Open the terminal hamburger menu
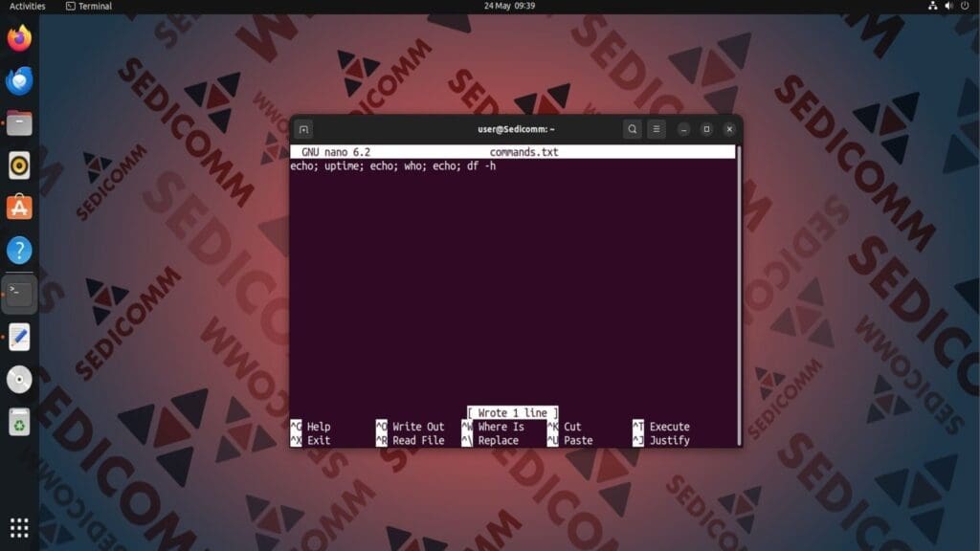The image size is (980, 551). coord(657,128)
